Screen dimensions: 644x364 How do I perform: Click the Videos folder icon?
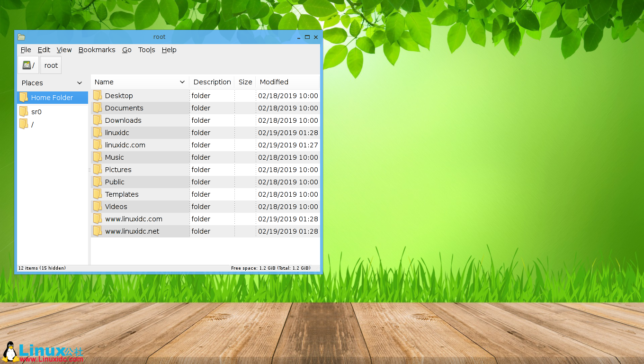pos(98,206)
